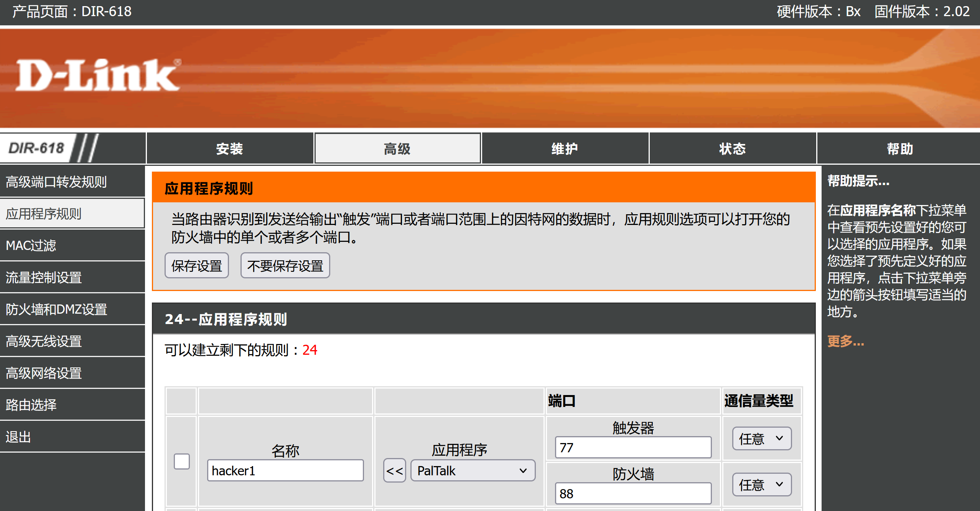The height and width of the screenshot is (511, 980).
Task: Open the 状态 tab
Action: point(732,149)
